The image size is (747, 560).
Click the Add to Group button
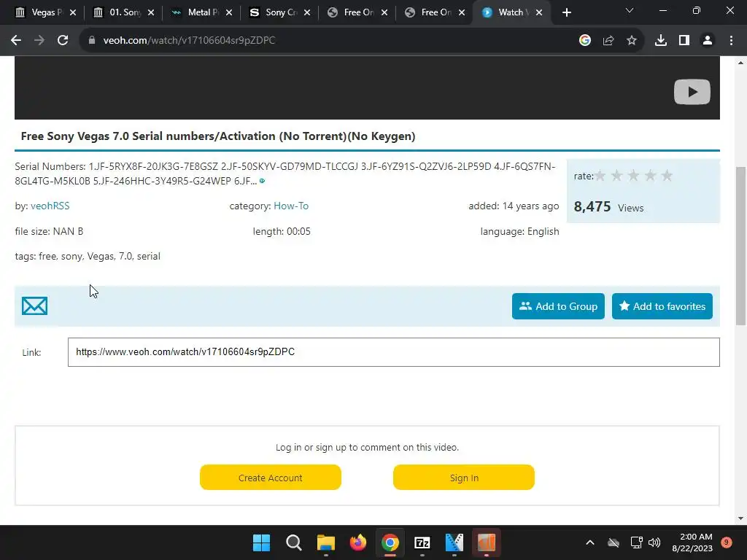(558, 306)
